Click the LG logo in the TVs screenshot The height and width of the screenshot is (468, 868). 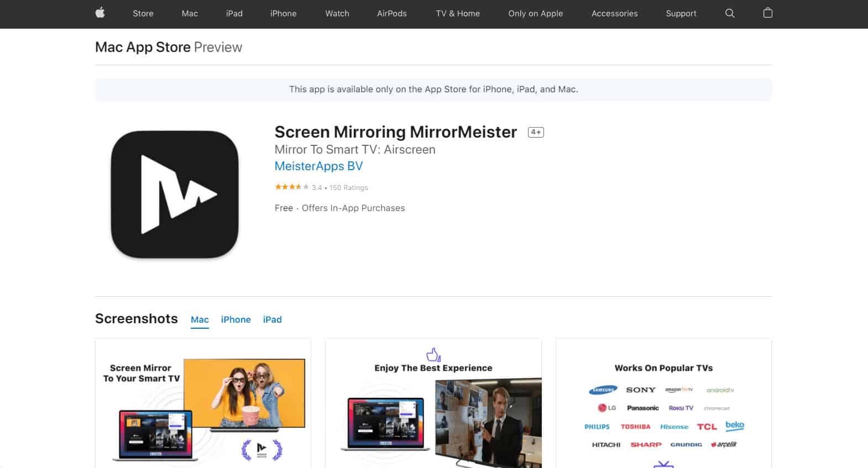[x=606, y=408]
